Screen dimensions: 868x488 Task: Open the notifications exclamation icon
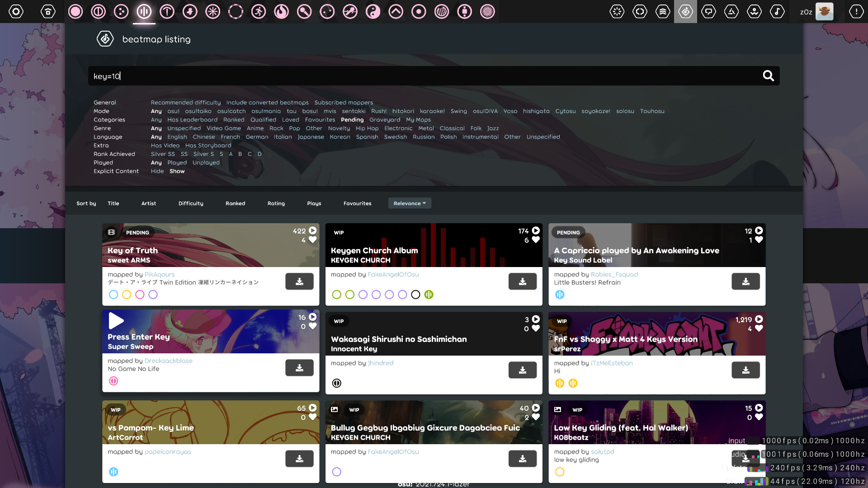856,11
